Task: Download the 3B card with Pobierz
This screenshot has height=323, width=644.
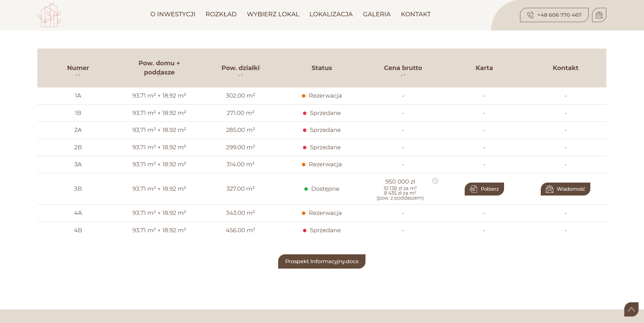Action: tap(484, 189)
